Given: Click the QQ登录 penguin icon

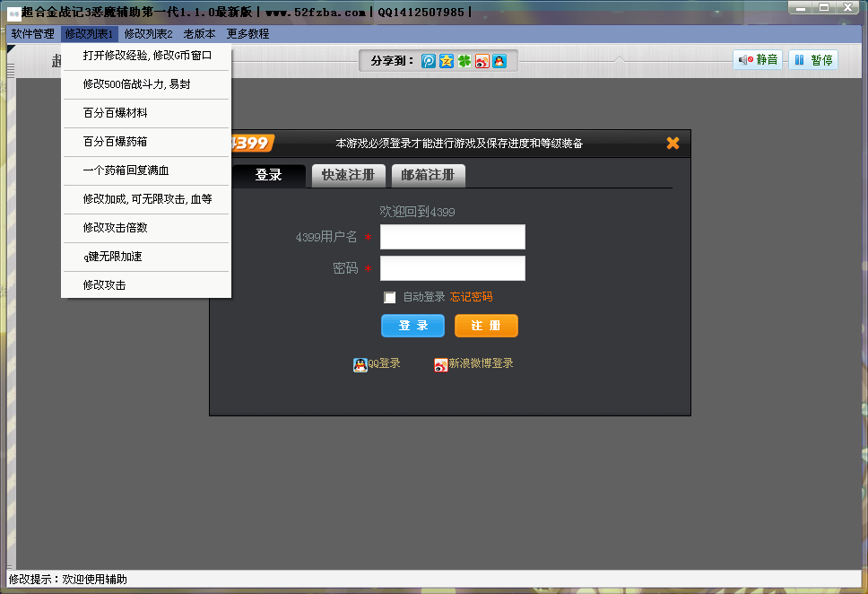Looking at the screenshot, I should (360, 364).
